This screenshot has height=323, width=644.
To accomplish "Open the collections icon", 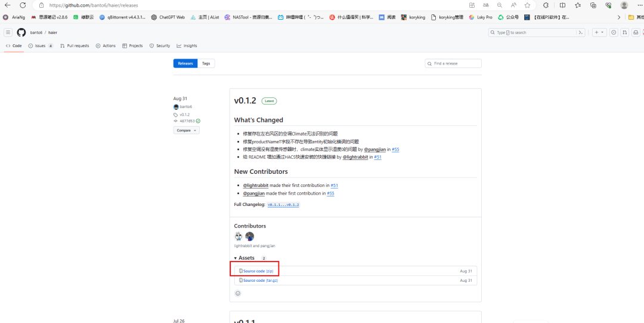I will point(593,5).
